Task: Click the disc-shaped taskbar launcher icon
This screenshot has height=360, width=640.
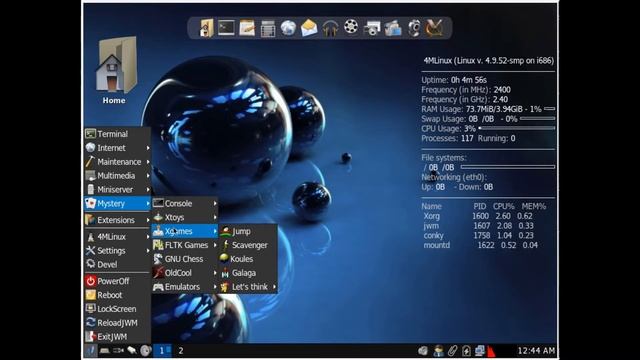Action: [146, 351]
